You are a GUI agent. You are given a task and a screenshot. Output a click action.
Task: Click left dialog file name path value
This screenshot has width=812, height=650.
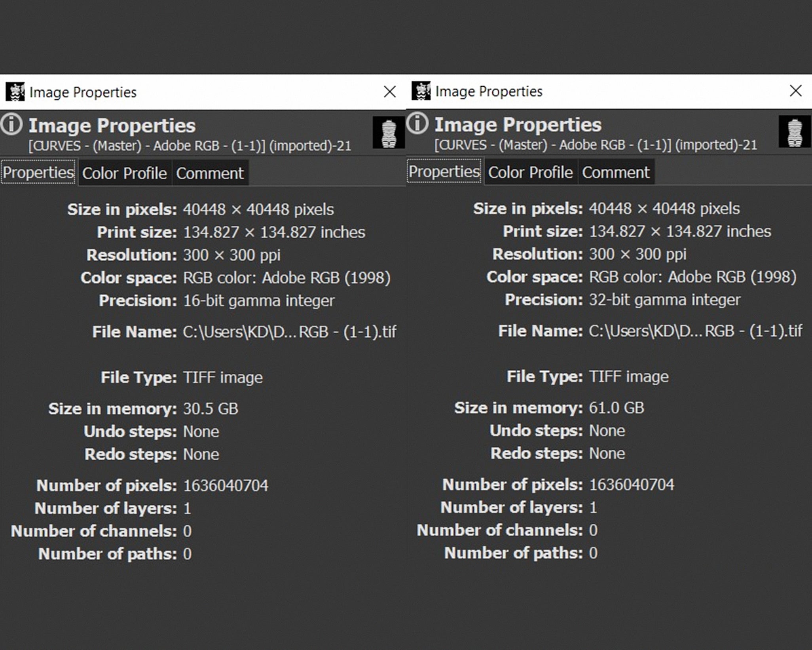pos(290,332)
